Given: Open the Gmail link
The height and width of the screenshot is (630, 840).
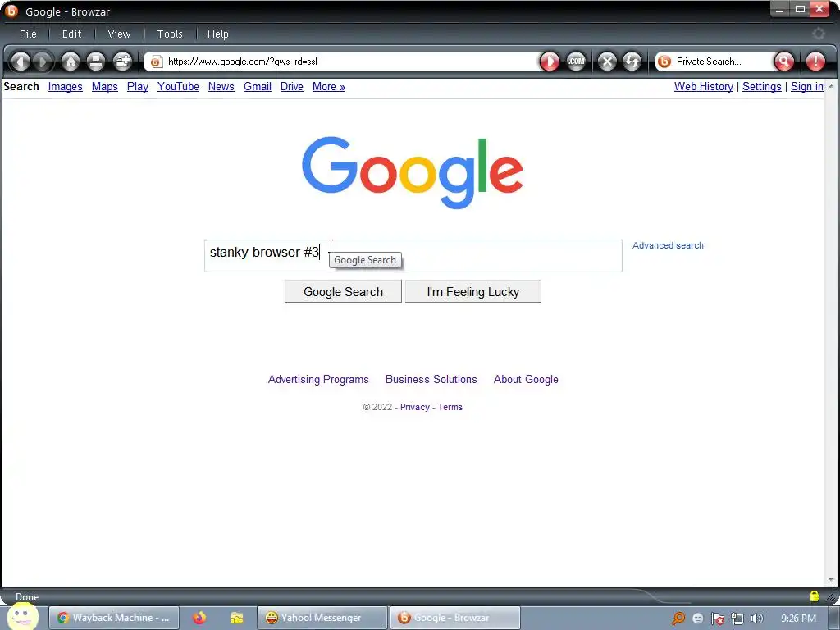Looking at the screenshot, I should pyautogui.click(x=257, y=87).
